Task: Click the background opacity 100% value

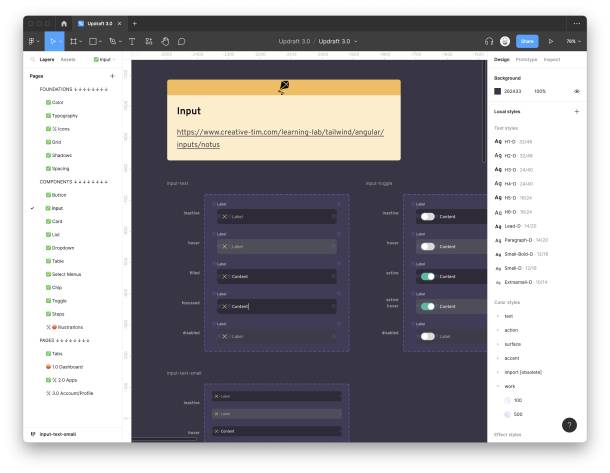Action: point(540,91)
